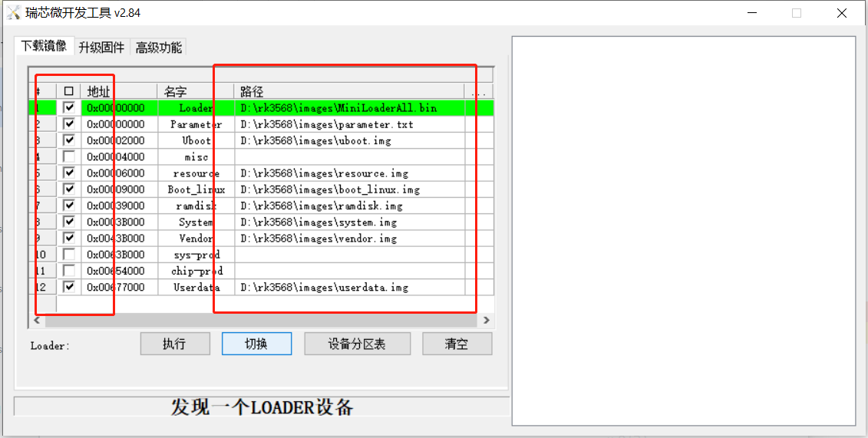Click the scrollbar left arrow
Screen dimensions: 868x438
point(37,320)
